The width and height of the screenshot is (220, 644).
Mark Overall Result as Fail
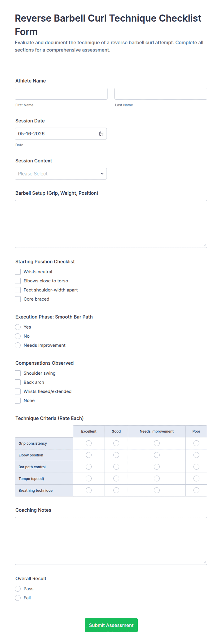(x=18, y=598)
